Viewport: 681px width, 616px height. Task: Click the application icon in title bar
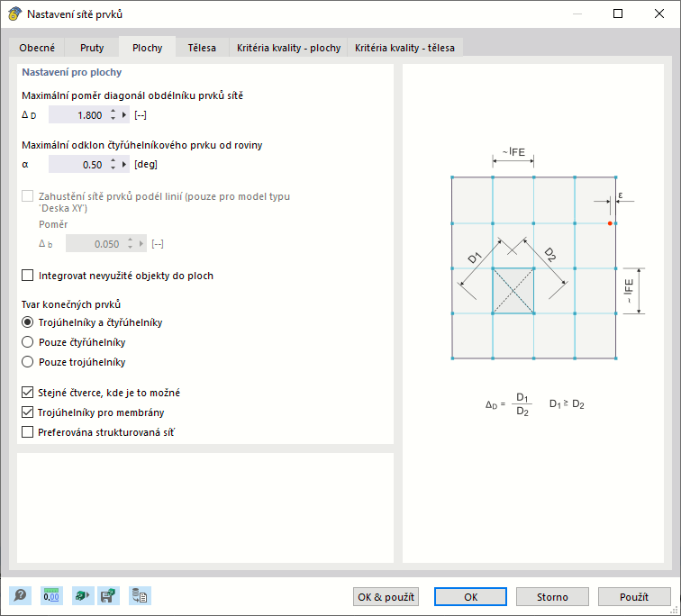(x=14, y=14)
